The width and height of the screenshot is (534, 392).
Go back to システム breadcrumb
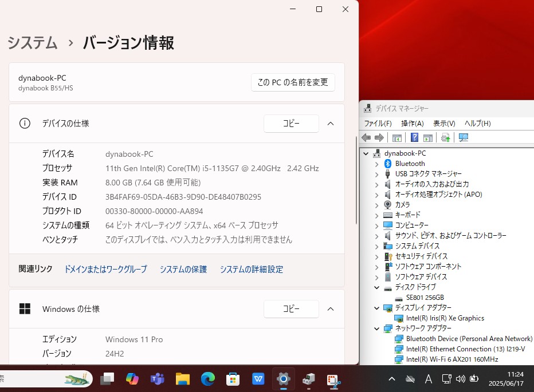coord(32,43)
